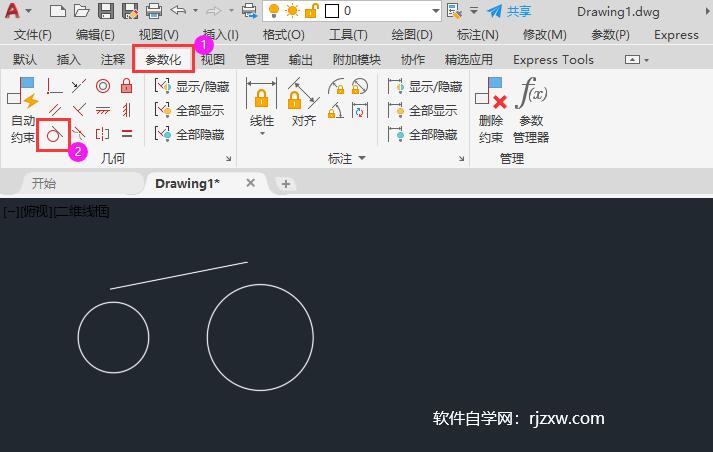Apply the Coincident geometric constraint

(55, 86)
